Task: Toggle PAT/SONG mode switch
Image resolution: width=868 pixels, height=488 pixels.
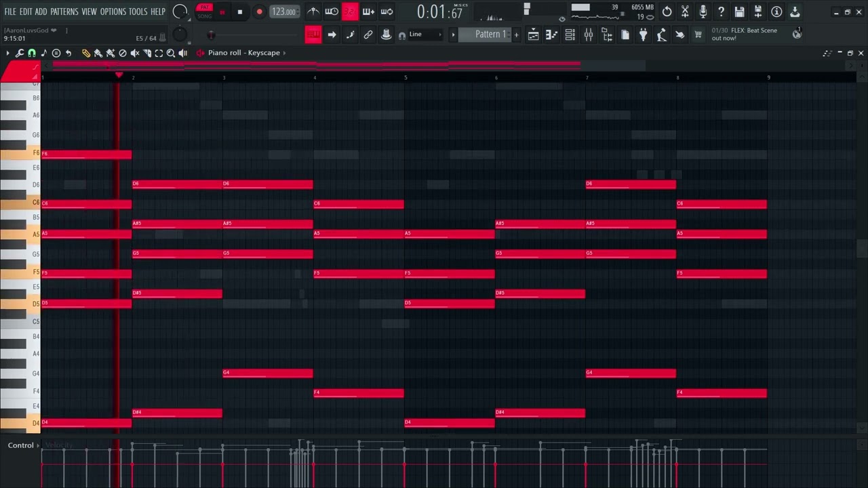Action: coord(204,12)
